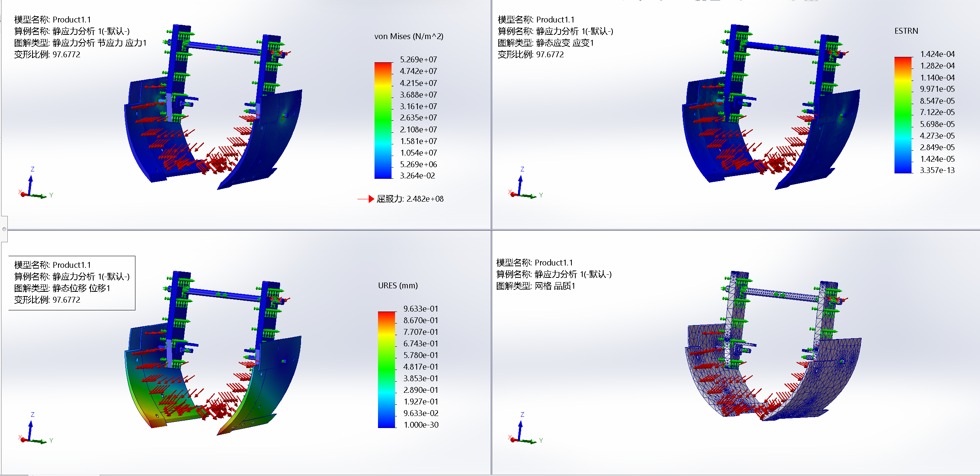Click stress legend value 5.269e+06

point(418,164)
